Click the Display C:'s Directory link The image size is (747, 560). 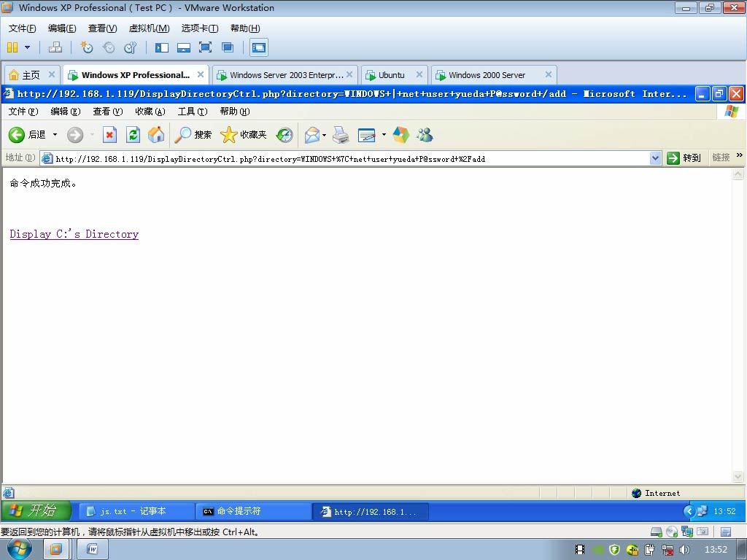74,234
